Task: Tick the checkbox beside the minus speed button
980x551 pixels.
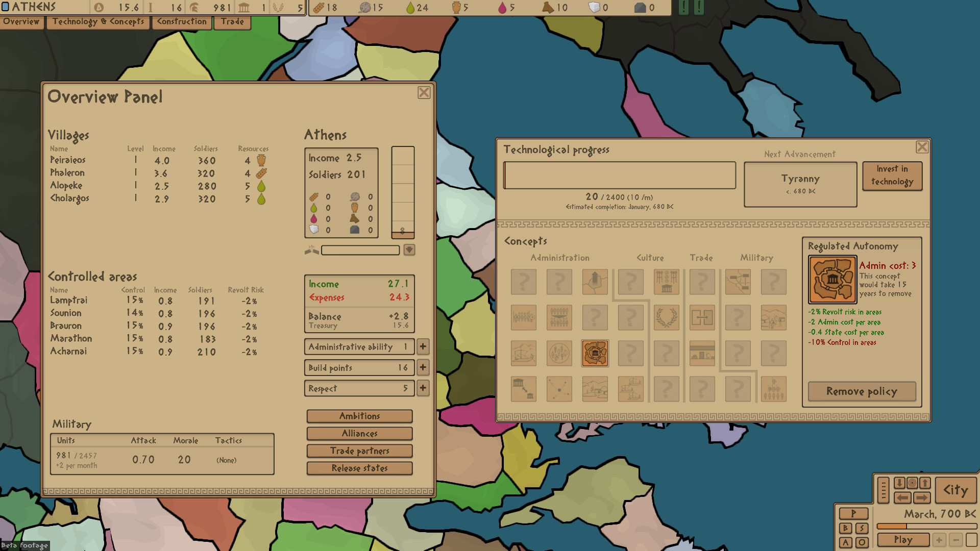Action: 971,540
